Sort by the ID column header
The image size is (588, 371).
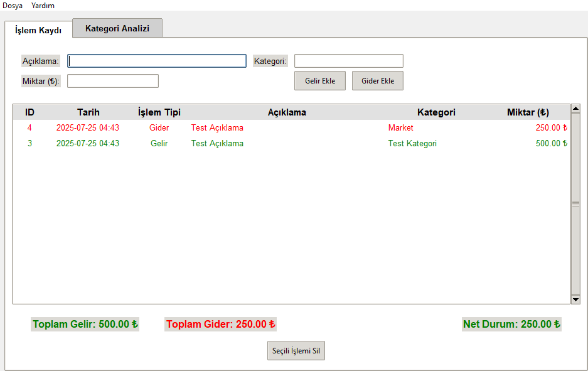[29, 112]
